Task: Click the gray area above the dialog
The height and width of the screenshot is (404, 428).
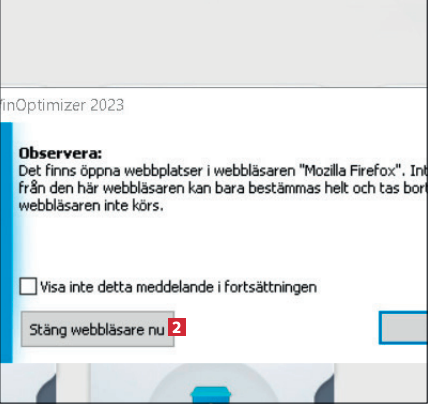Action: tap(214, 43)
